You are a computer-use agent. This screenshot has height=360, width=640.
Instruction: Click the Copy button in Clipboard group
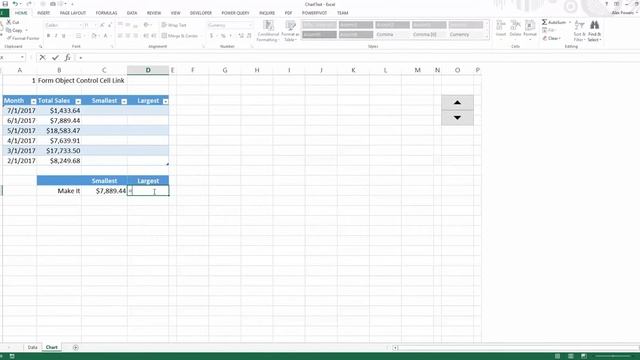tap(15, 30)
